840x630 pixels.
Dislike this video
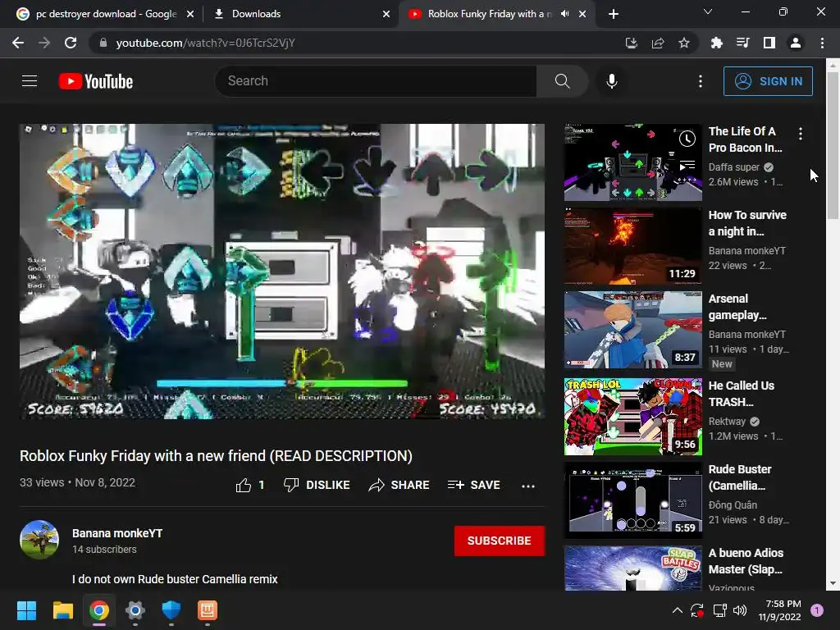317,485
